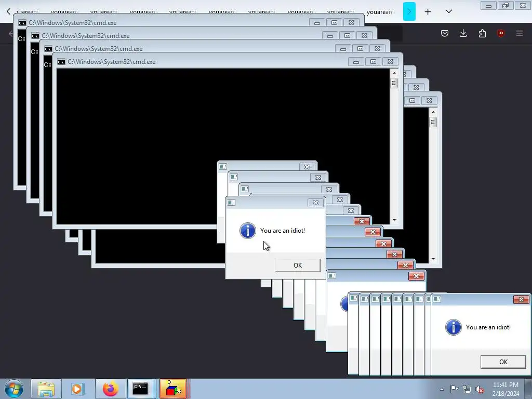This screenshot has width=532, height=399.
Task: Click the center idiot dialog title icon
Action: point(231,203)
